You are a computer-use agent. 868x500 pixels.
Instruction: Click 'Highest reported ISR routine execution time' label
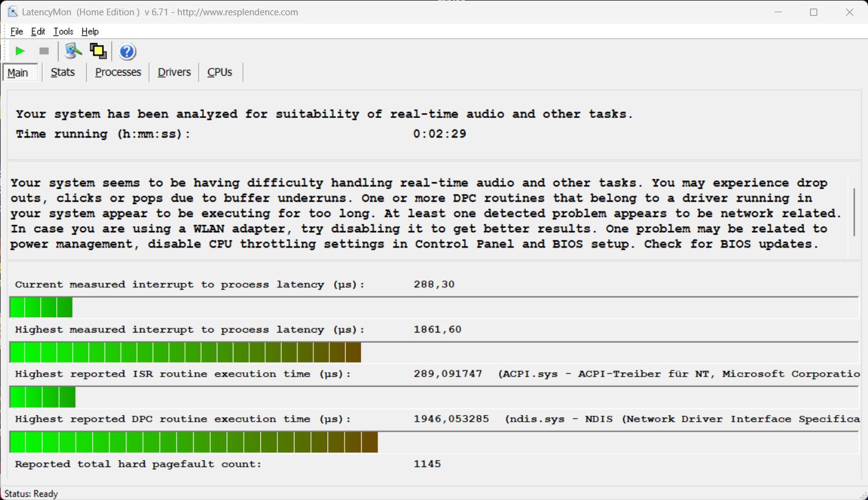tap(183, 374)
